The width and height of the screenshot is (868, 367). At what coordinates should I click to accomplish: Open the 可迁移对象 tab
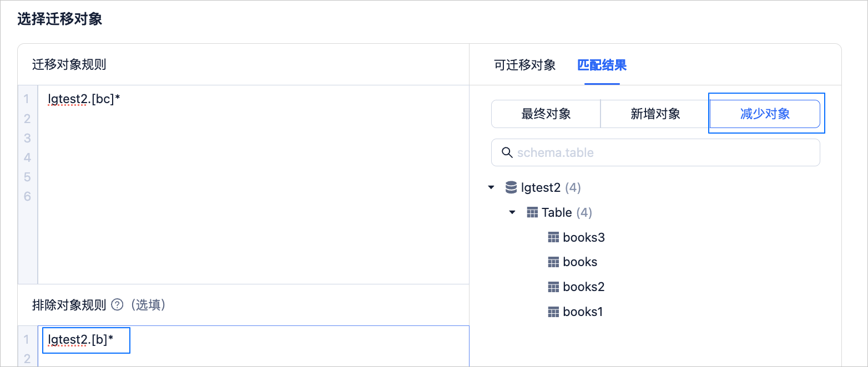point(524,65)
